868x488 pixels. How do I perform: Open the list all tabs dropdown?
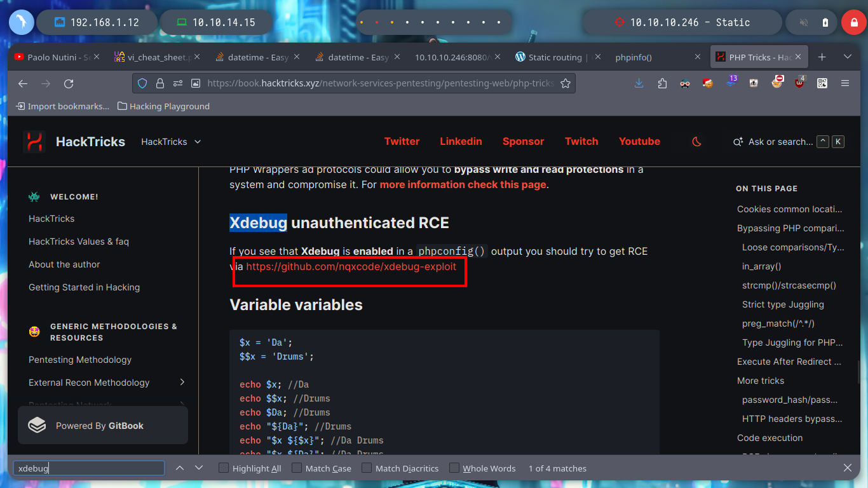click(847, 57)
